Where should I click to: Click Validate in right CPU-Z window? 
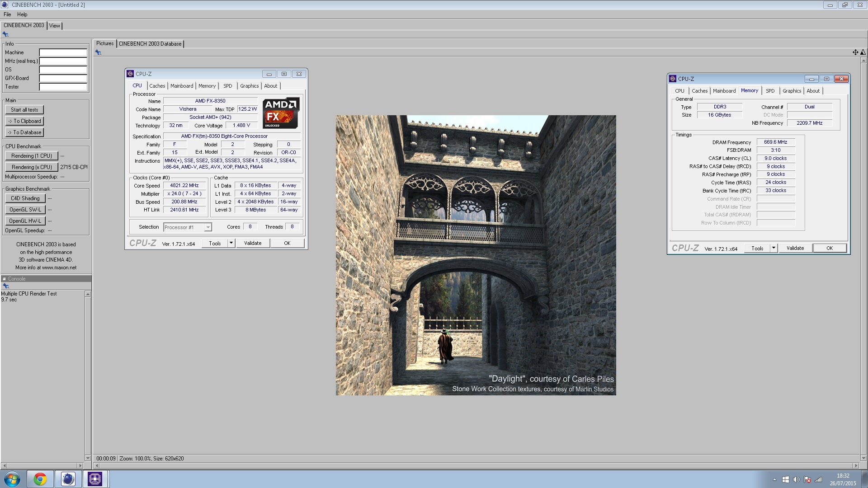point(795,248)
